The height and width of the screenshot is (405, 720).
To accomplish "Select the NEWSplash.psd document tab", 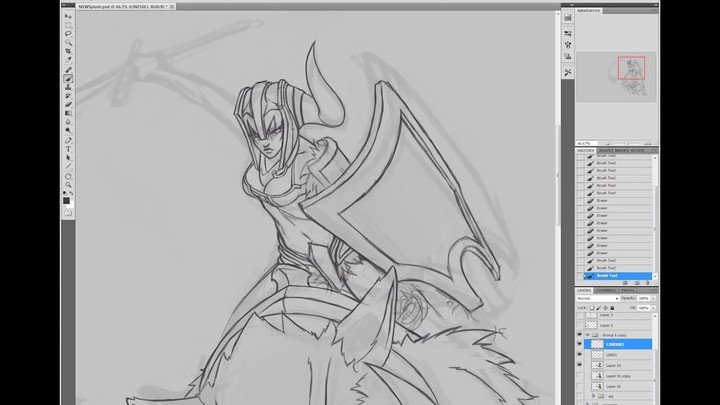I will click(x=122, y=7).
